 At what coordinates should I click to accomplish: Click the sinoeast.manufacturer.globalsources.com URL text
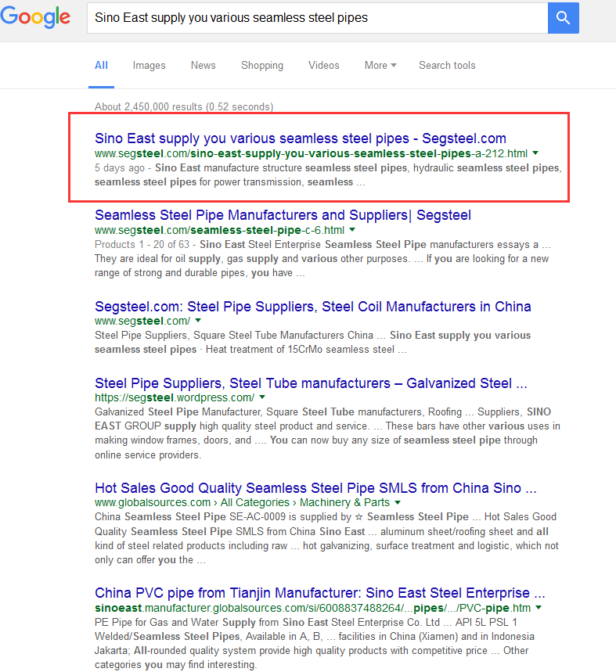312,608
